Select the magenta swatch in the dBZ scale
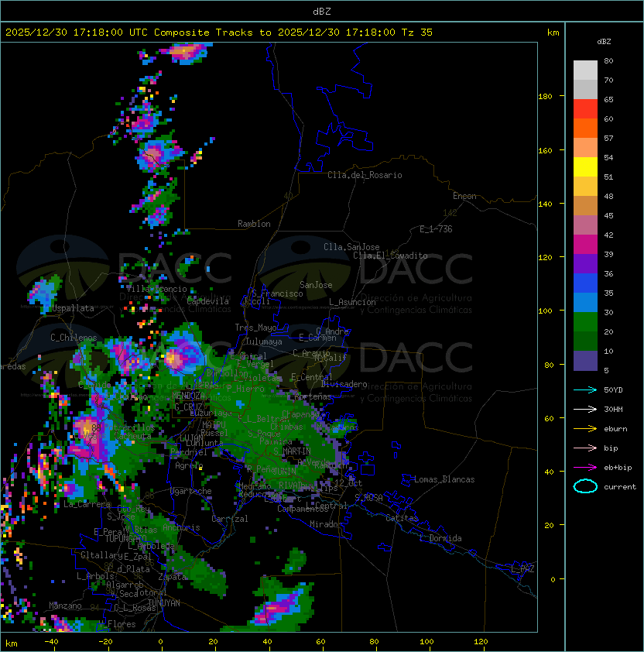 tap(585, 245)
